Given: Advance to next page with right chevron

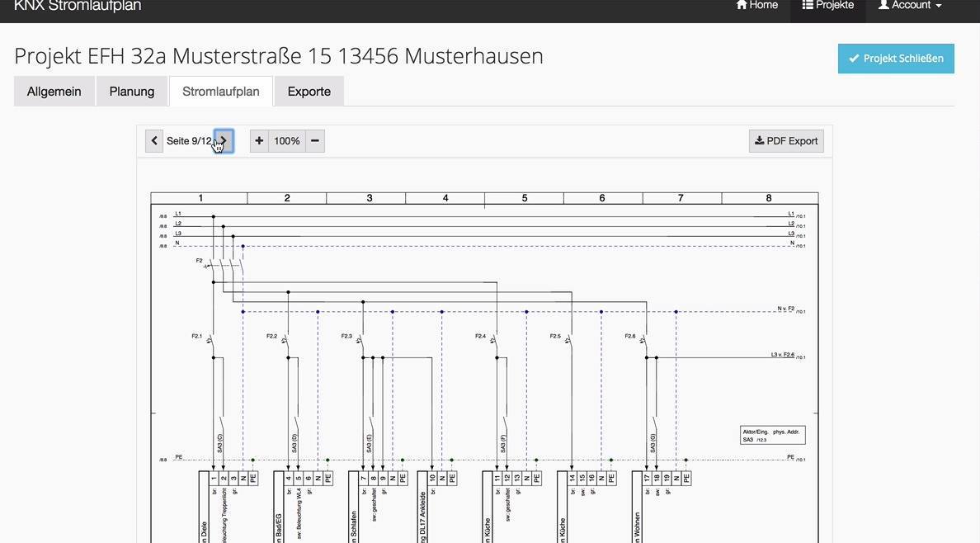Looking at the screenshot, I should coord(224,141).
